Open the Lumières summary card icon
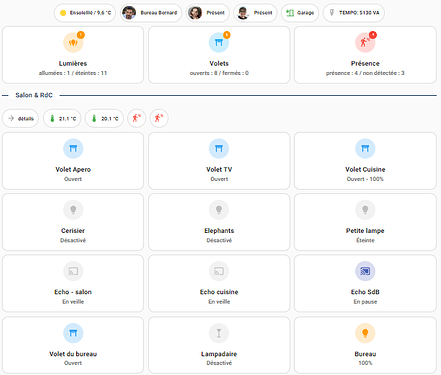This screenshot has height=375, width=441. click(73, 42)
